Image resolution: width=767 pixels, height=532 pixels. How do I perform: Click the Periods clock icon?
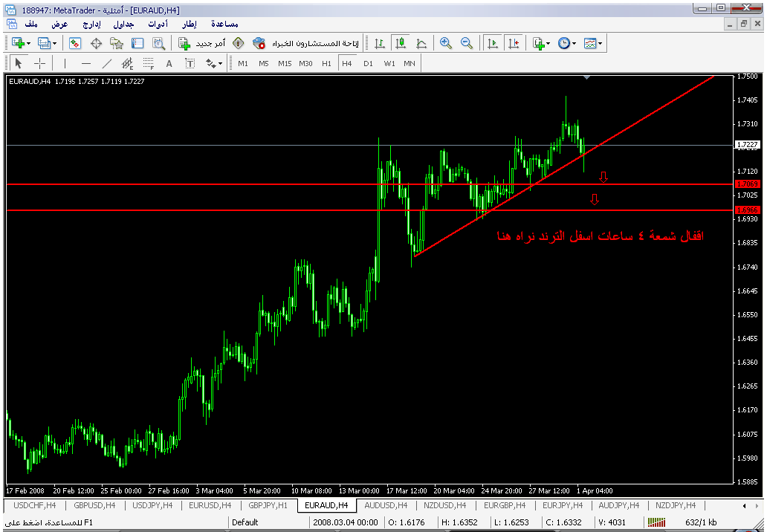coord(564,43)
